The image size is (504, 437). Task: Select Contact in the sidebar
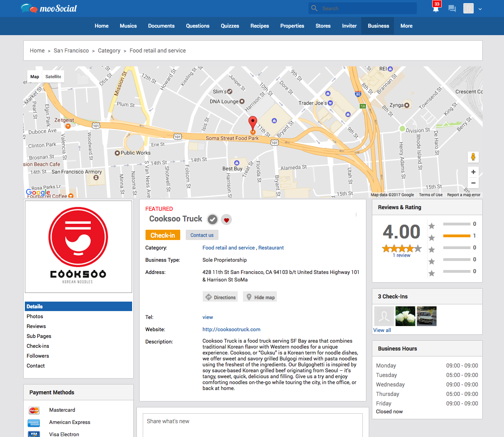[x=35, y=366]
